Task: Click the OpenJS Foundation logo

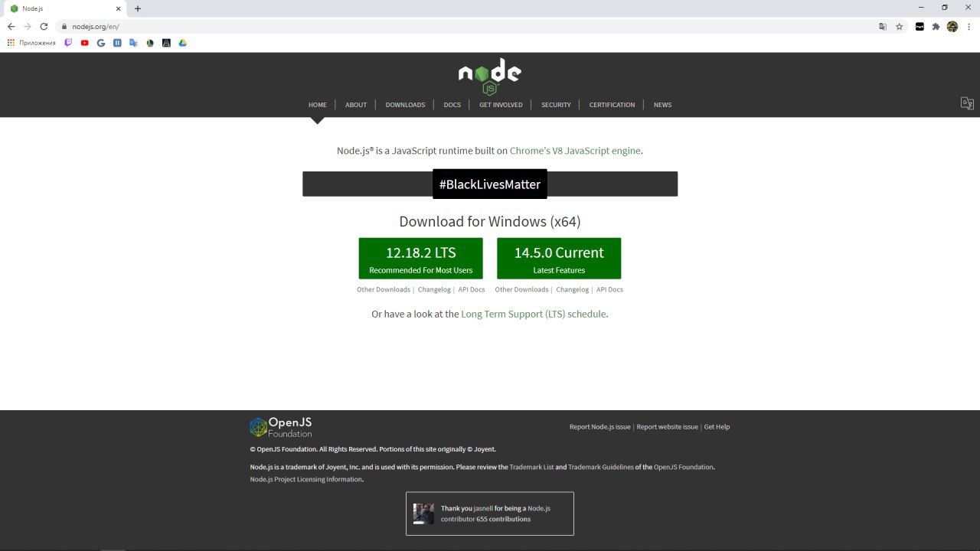Action: (x=281, y=427)
